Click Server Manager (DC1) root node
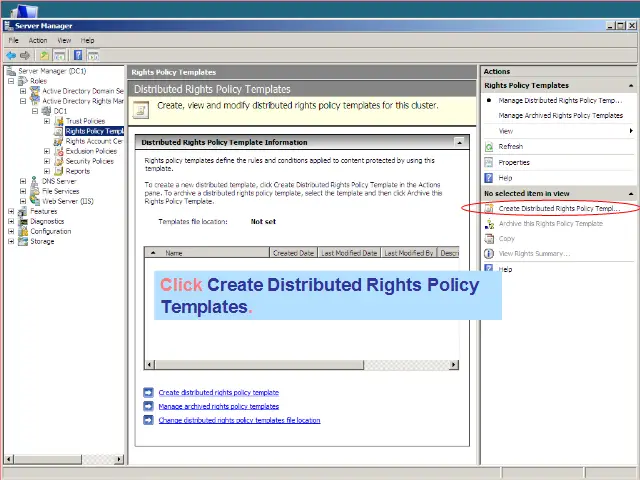This screenshot has width=640, height=480. point(52,71)
